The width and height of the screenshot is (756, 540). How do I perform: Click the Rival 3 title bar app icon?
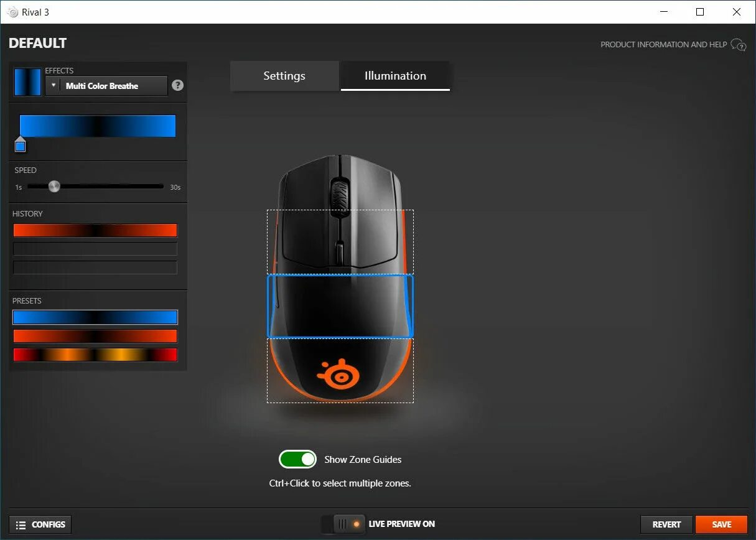[12, 12]
